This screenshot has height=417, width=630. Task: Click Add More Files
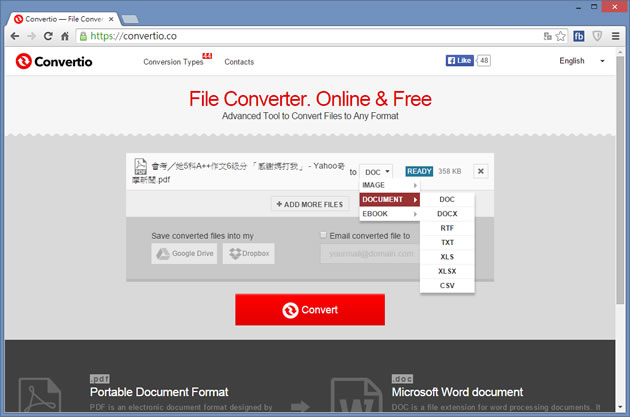[309, 204]
